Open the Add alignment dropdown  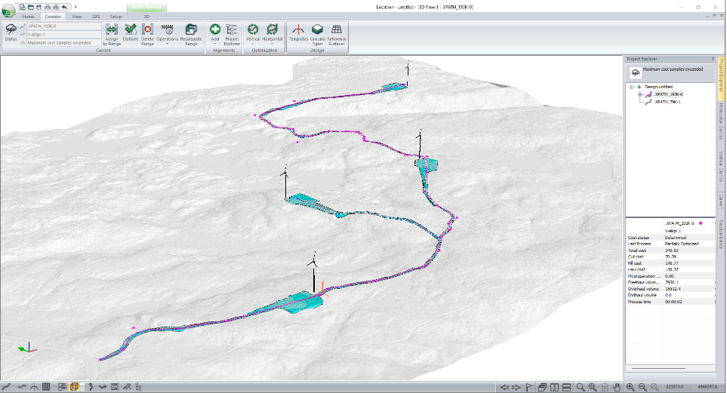[x=215, y=33]
